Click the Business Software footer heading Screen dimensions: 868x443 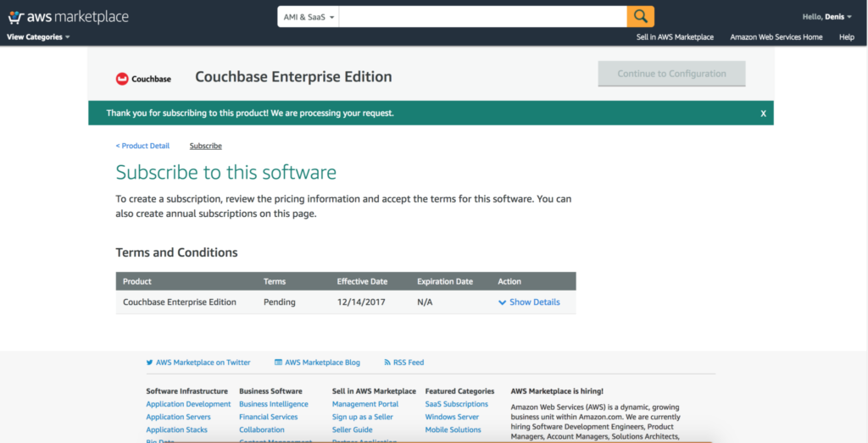coord(270,391)
